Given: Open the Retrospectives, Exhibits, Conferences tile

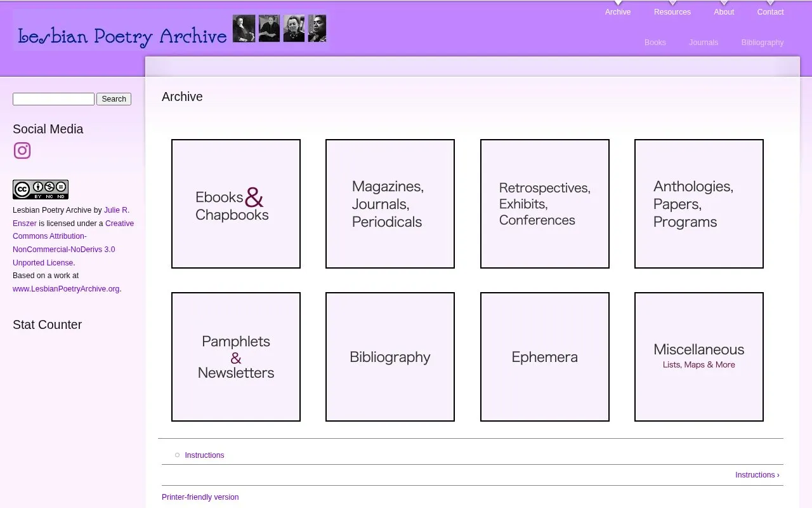Looking at the screenshot, I should tap(545, 204).
